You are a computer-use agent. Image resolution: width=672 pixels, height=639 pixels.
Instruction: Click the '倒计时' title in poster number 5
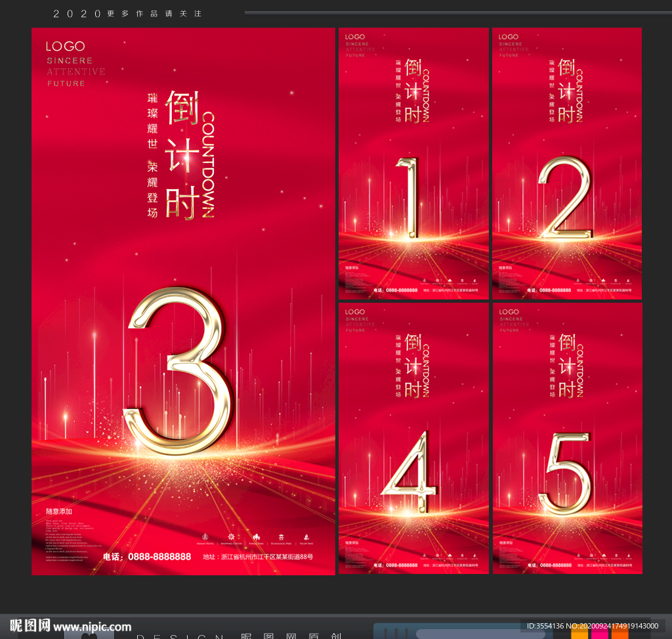(x=567, y=366)
